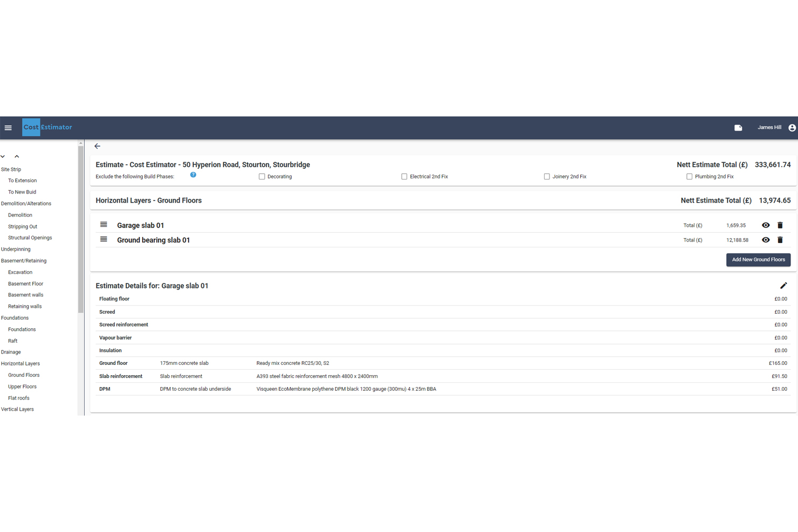Open the user account avatar icon

pos(792,128)
